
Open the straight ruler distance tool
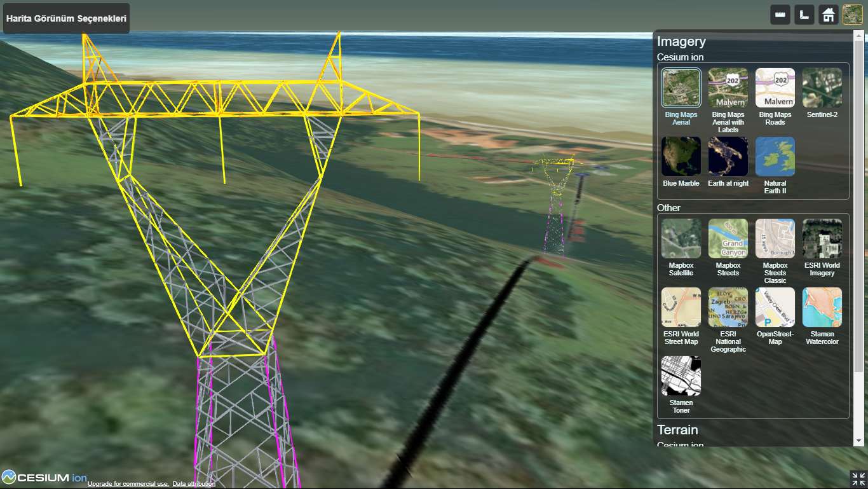coord(780,15)
